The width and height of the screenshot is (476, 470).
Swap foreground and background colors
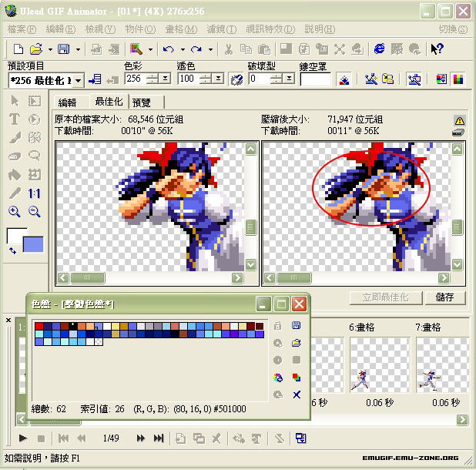pos(12,250)
